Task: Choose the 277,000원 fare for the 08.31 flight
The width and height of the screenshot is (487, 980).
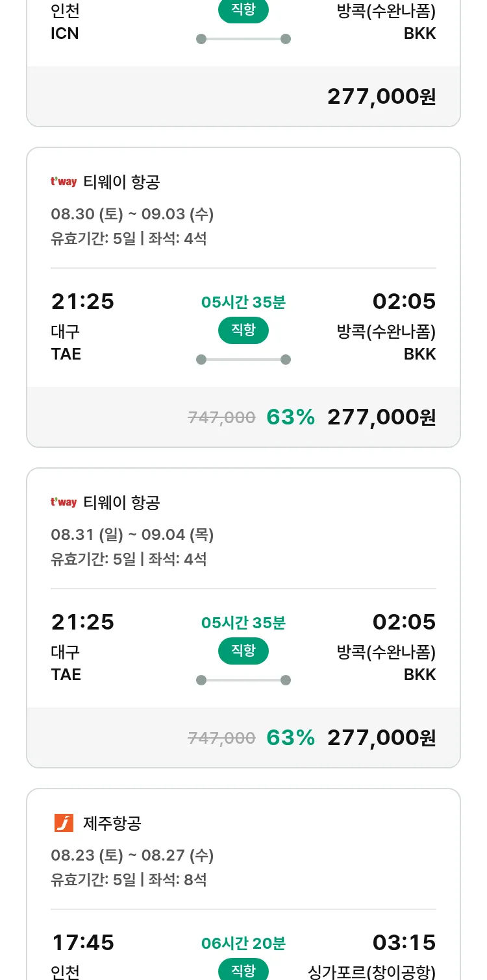Action: click(381, 738)
